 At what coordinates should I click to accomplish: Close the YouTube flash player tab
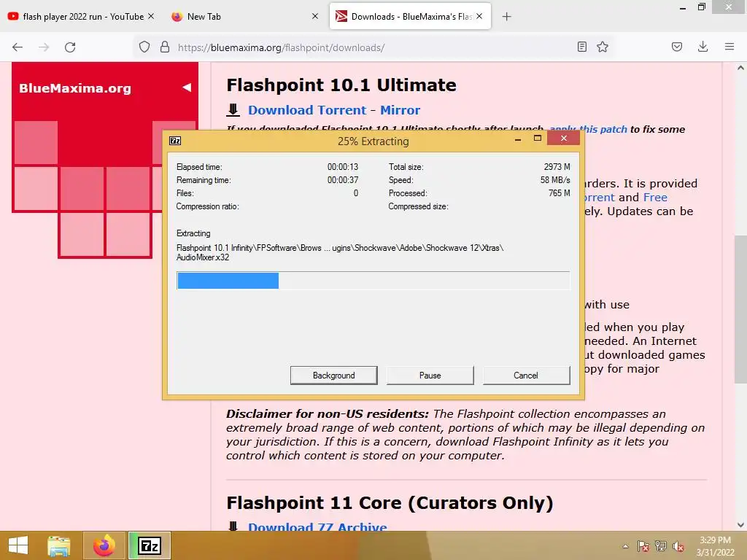pyautogui.click(x=151, y=16)
